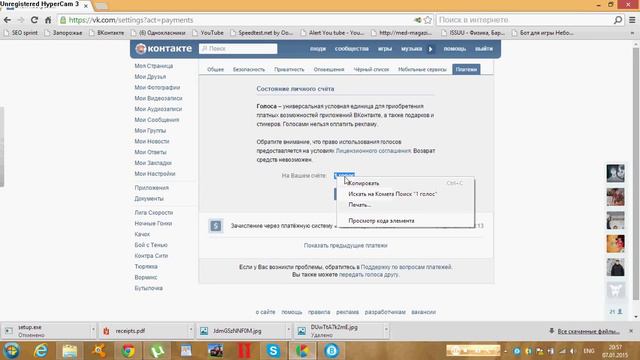Screen dimensions: 640x360
Task: Open the VK 'B' app icon on taskbar
Action: [331, 351]
